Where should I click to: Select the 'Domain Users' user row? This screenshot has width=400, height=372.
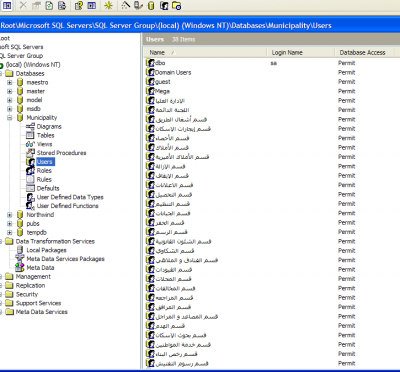(173, 72)
